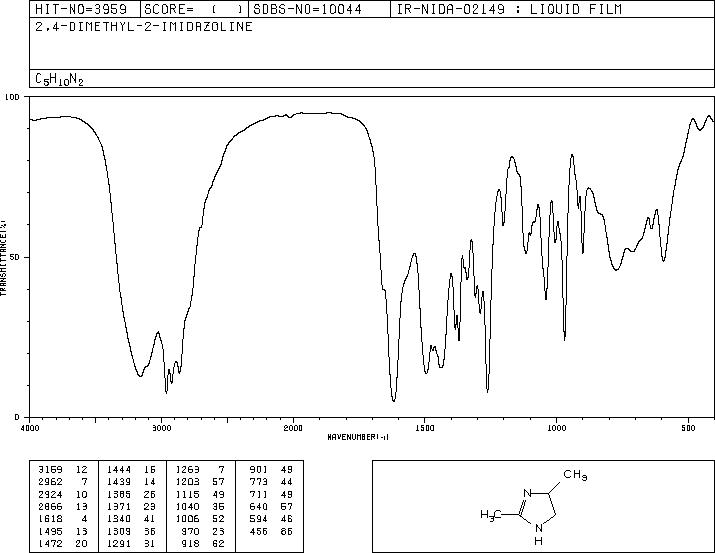715x553 pixels.
Task: Click the WAVENUMBER axis title
Action: 358,437
